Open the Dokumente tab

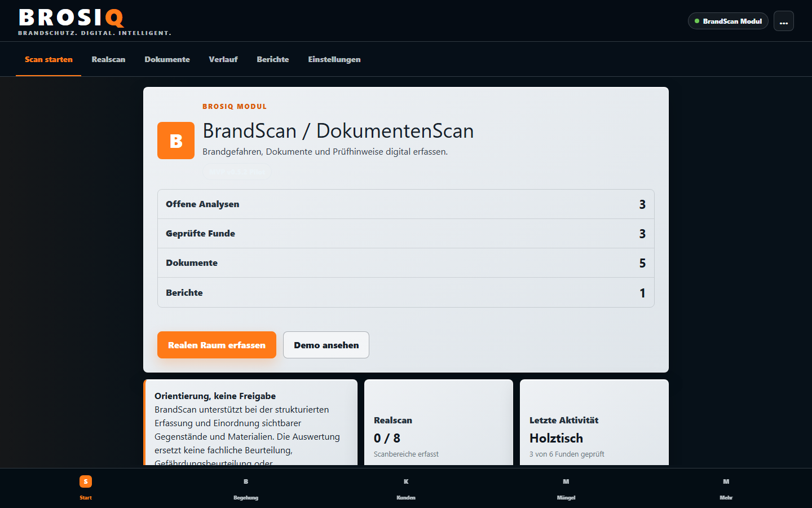[167, 59]
